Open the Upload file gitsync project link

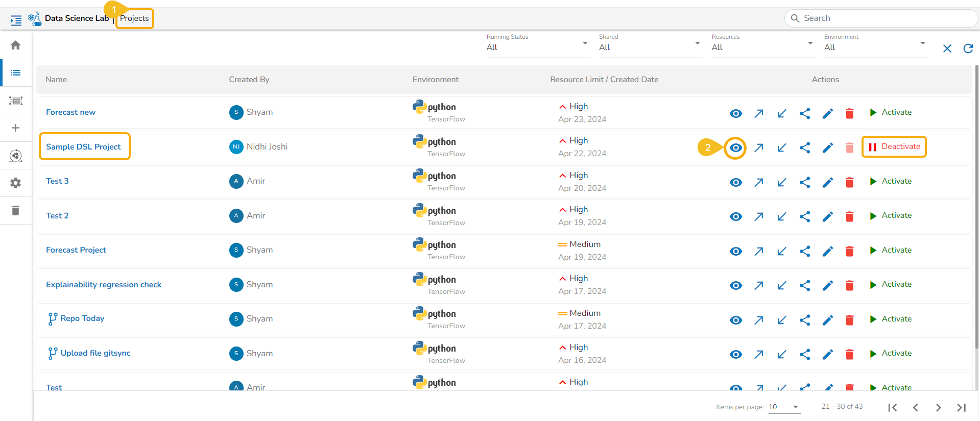click(x=95, y=353)
